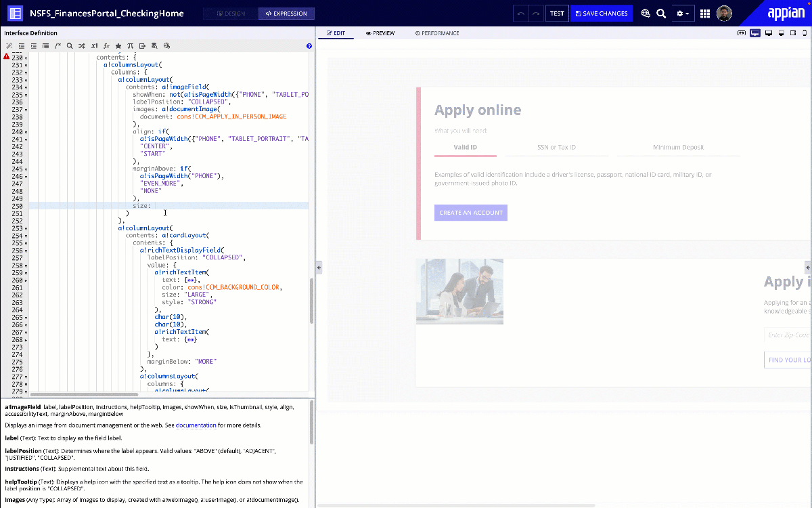Open find in expression editor toolbar
The image size is (812, 508).
tap(69, 46)
